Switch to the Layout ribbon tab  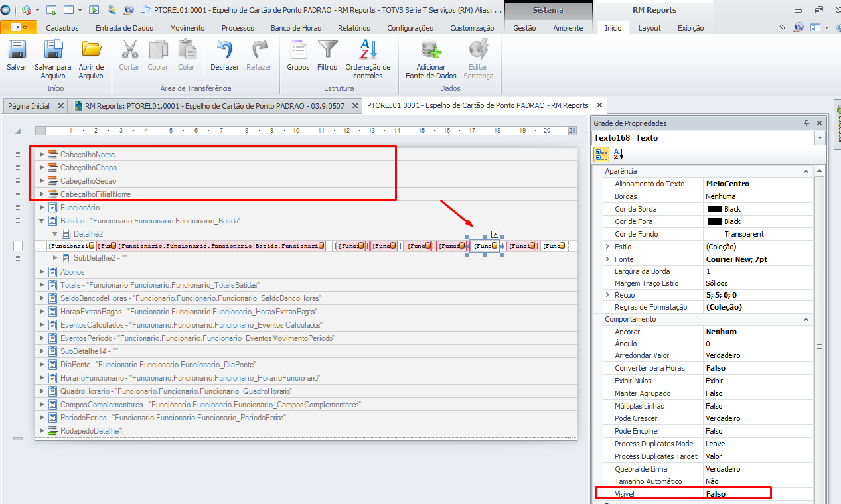[x=650, y=28]
